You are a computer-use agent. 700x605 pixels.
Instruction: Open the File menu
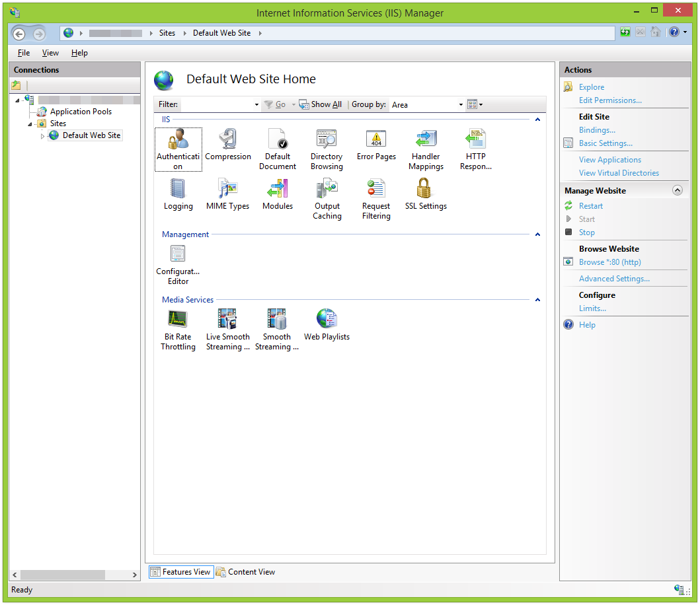[24, 53]
